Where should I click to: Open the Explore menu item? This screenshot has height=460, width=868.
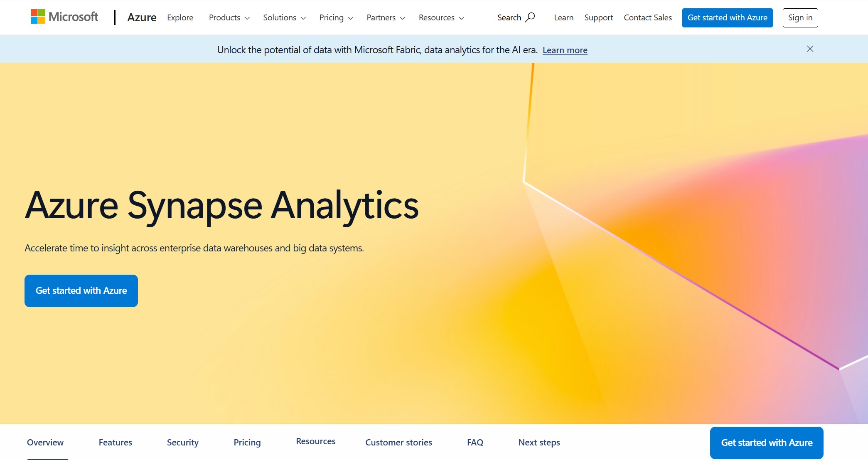click(180, 17)
